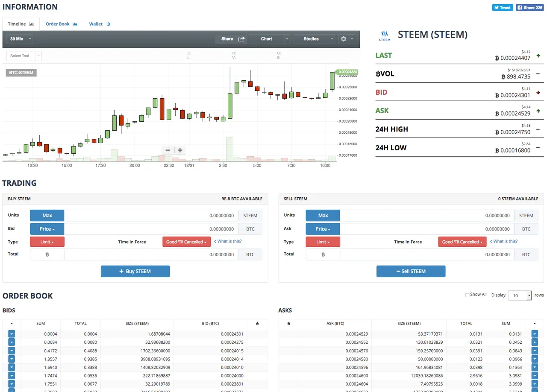Viewport: 547px width, 392px height.
Task: Open Good 'Til Cancelled dropdown in Buy STEEM
Action: [186, 242]
